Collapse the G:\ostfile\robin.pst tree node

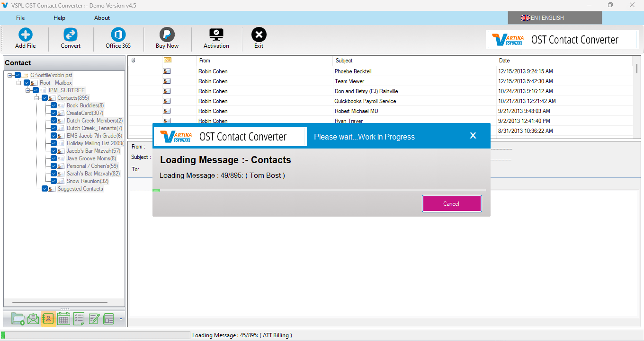click(x=10, y=75)
